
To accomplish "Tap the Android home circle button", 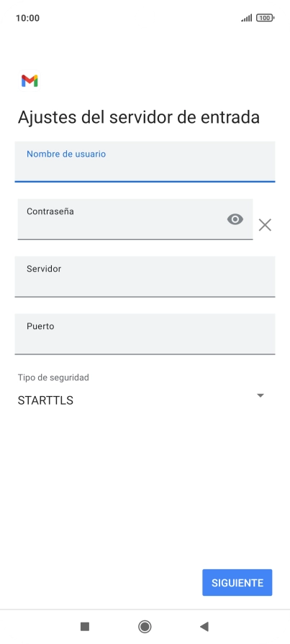I will tap(145, 626).
